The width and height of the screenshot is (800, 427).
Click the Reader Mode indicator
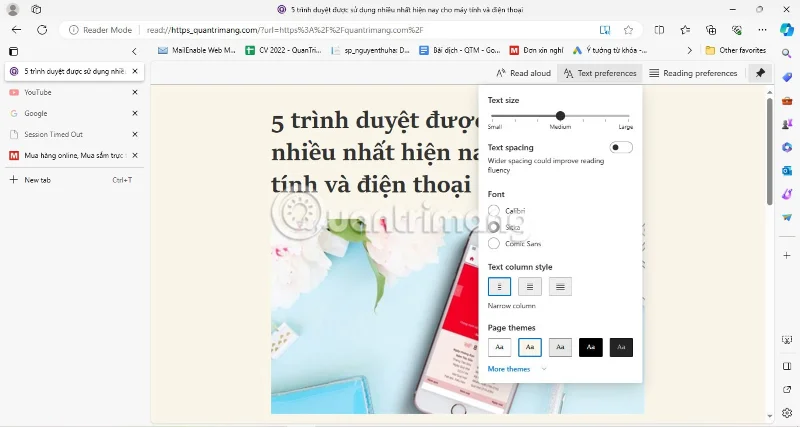click(101, 30)
